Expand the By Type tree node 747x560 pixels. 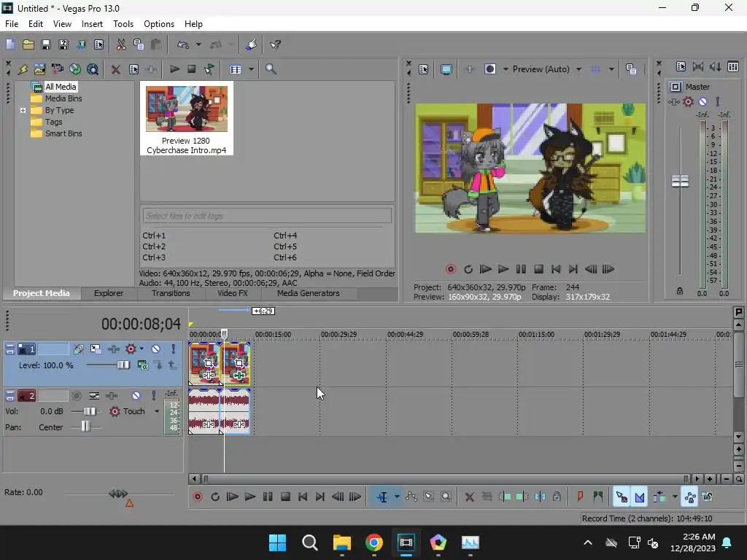23,111
